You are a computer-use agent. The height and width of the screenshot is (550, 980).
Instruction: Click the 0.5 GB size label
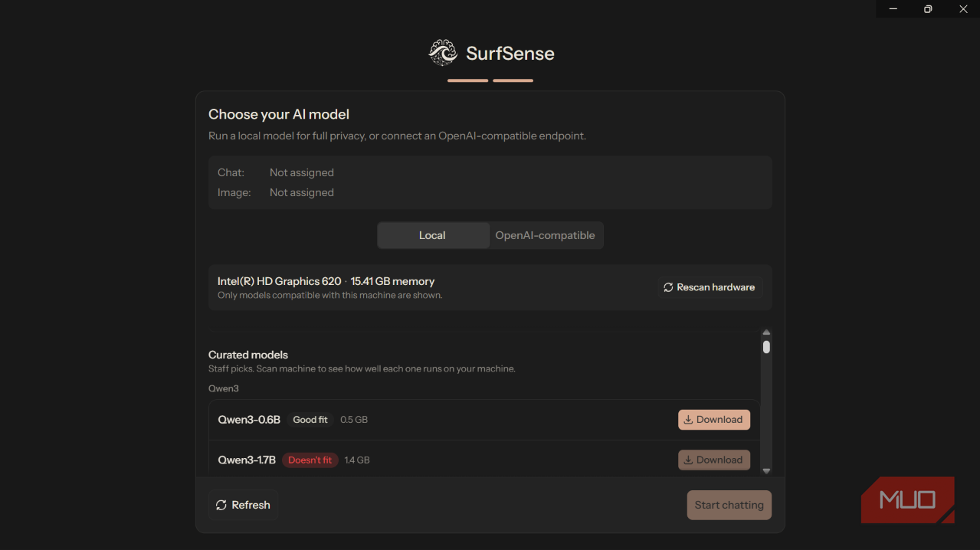click(354, 420)
